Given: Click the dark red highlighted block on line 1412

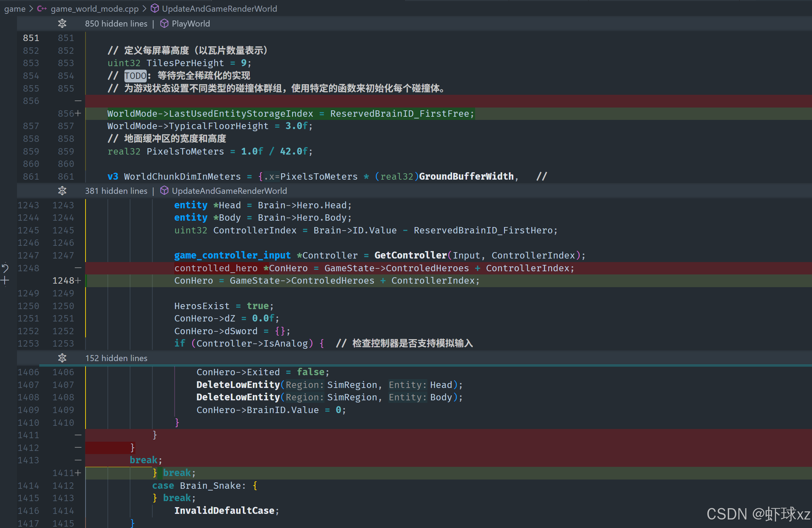Looking at the screenshot, I should [x=108, y=448].
